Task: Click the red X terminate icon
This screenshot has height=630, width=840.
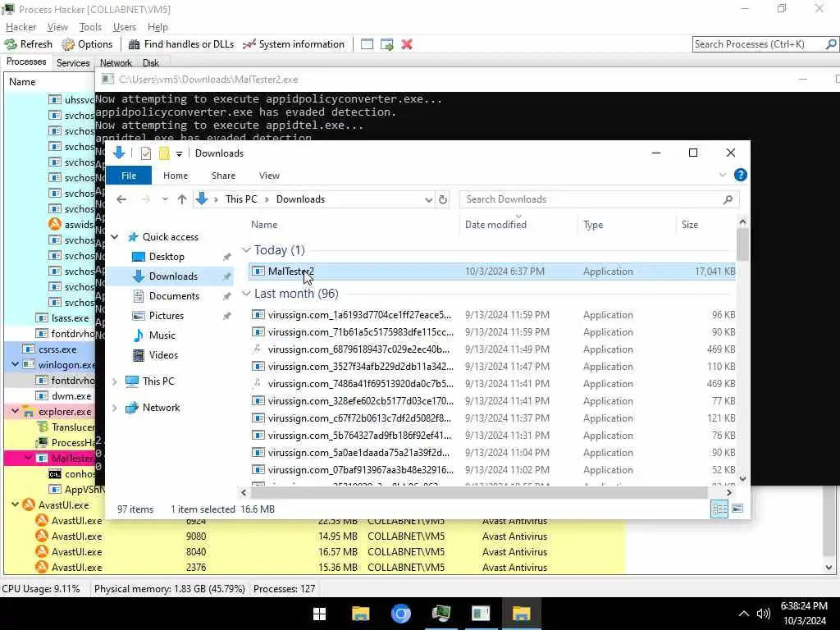Action: [407, 44]
